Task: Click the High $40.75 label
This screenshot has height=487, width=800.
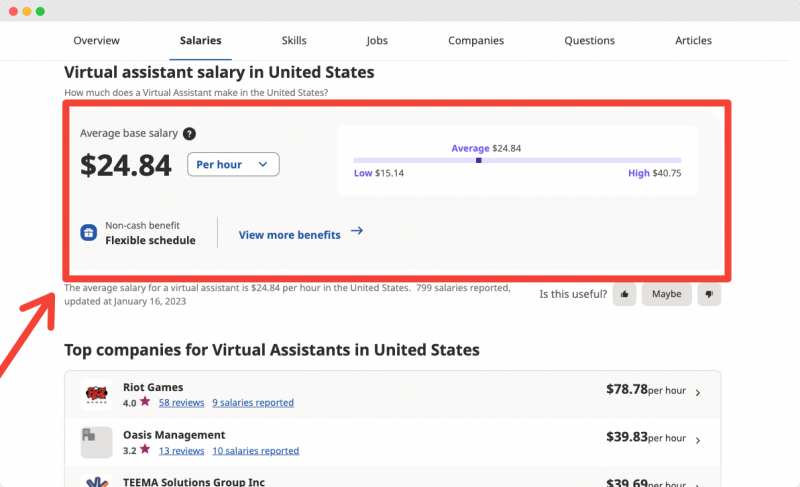Action: [x=655, y=173]
